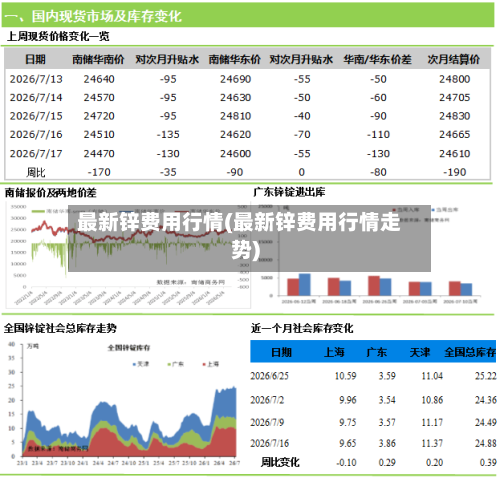This screenshot has height=478, width=500.
Task: Click the value 24510
Action: point(99,134)
